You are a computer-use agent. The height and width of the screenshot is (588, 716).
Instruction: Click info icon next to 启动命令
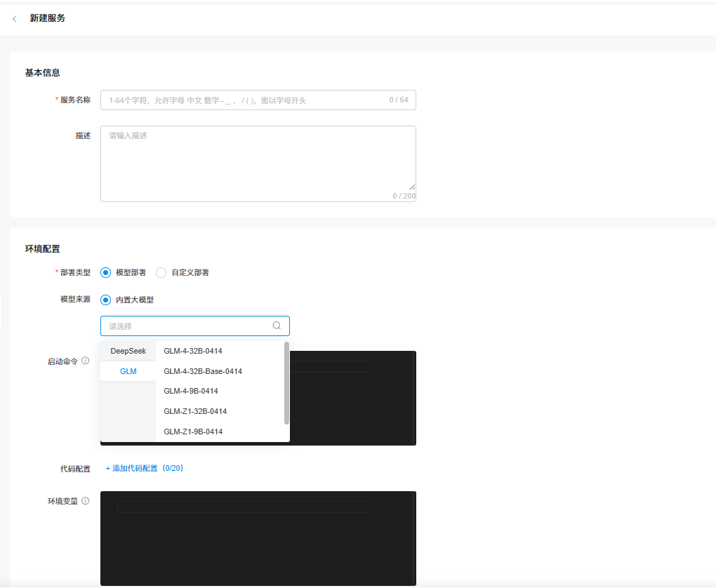pos(86,361)
